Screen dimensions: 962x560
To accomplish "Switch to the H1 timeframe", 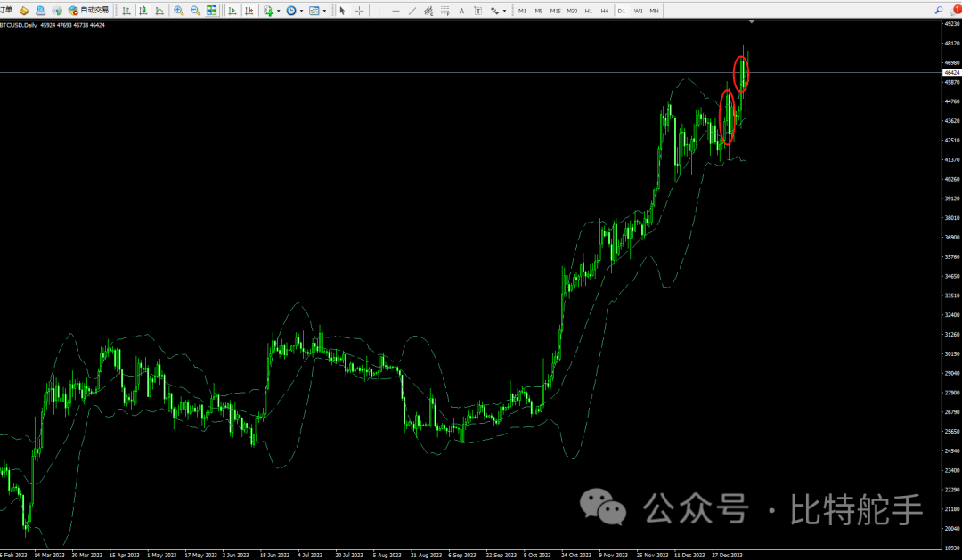I will tap(589, 11).
